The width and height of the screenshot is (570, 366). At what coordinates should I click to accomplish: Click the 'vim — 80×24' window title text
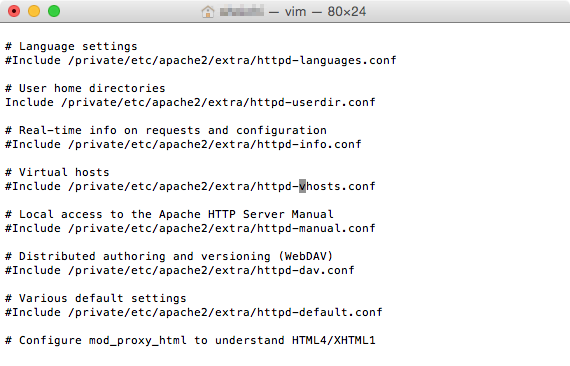(x=325, y=12)
